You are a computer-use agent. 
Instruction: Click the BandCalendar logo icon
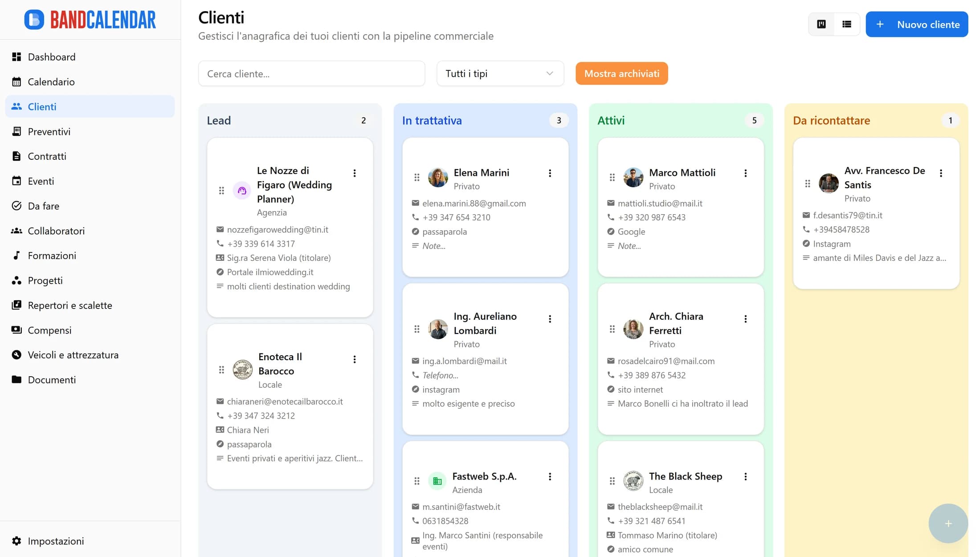click(x=34, y=20)
